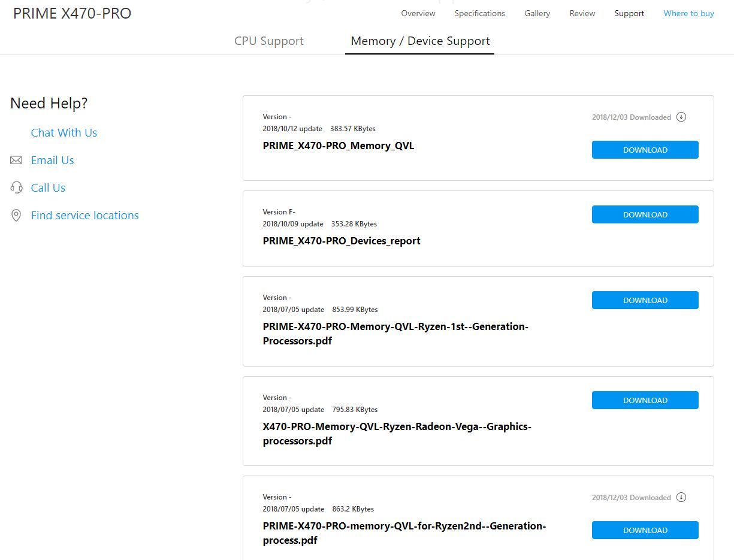Go to the Gallery section
The image size is (734, 560).
537,13
